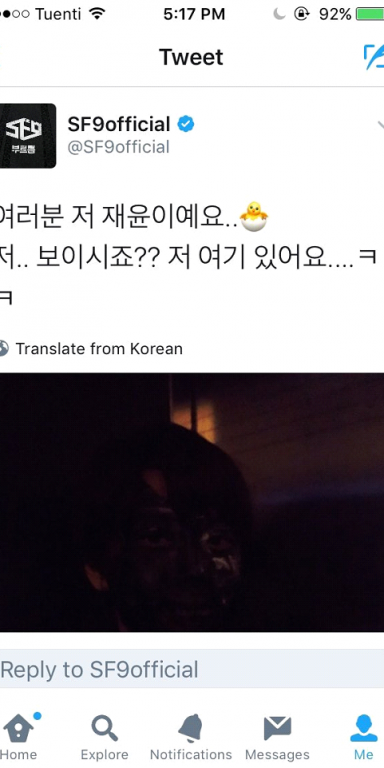Viewport: 384px width, 768px height.
Task: Open the Explore search tab
Action: tap(104, 737)
